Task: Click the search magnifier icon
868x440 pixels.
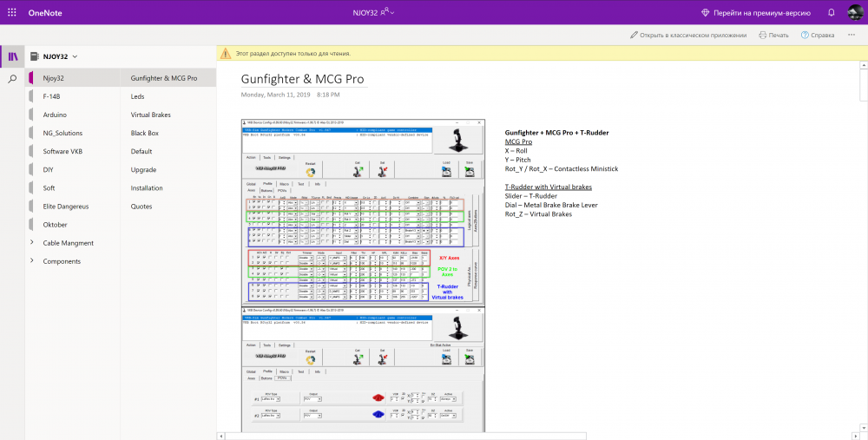Action: tap(12, 79)
